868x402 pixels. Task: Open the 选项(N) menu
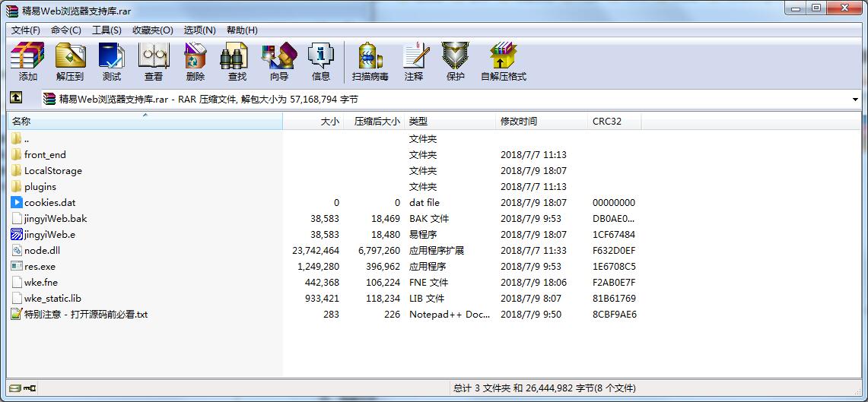pos(200,30)
